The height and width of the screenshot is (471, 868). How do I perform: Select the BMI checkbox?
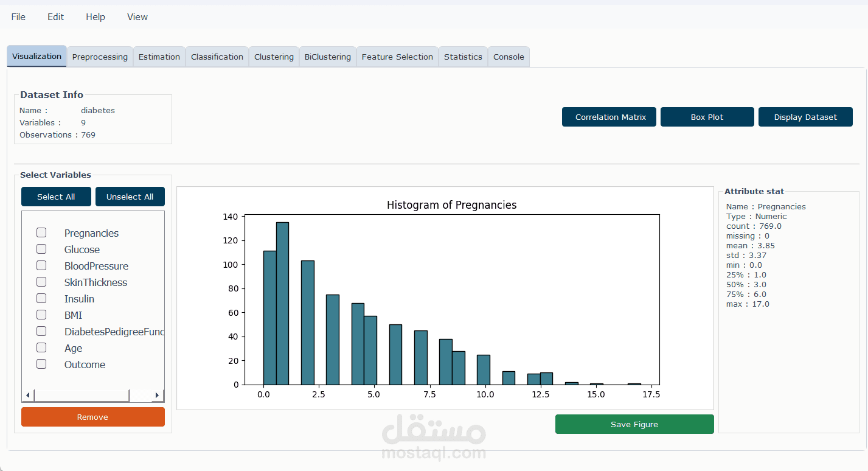click(41, 315)
